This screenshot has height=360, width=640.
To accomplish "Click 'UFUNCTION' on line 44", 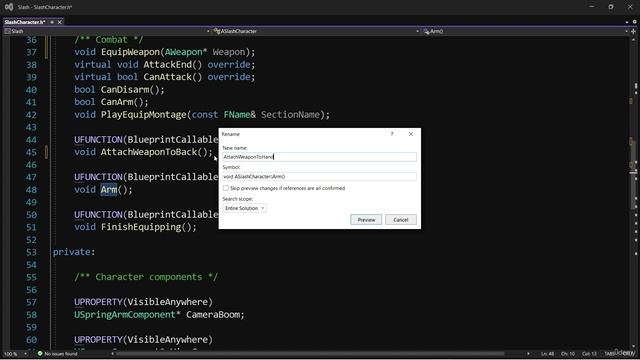I will click(98, 140).
